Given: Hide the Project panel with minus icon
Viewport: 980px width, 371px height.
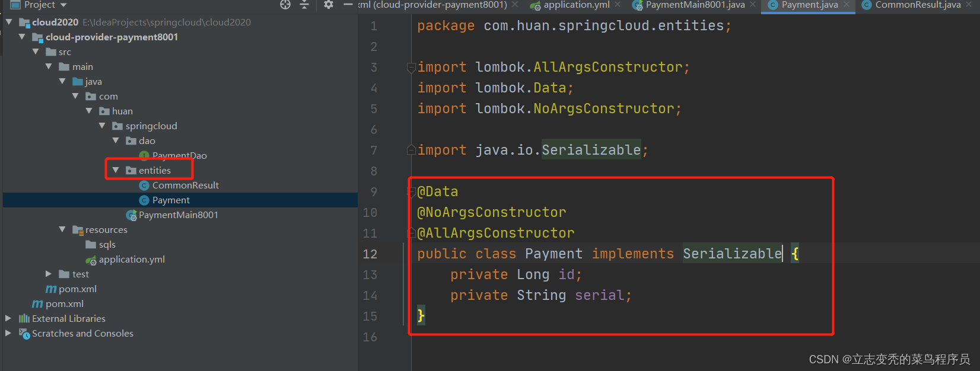Looking at the screenshot, I should [348, 5].
